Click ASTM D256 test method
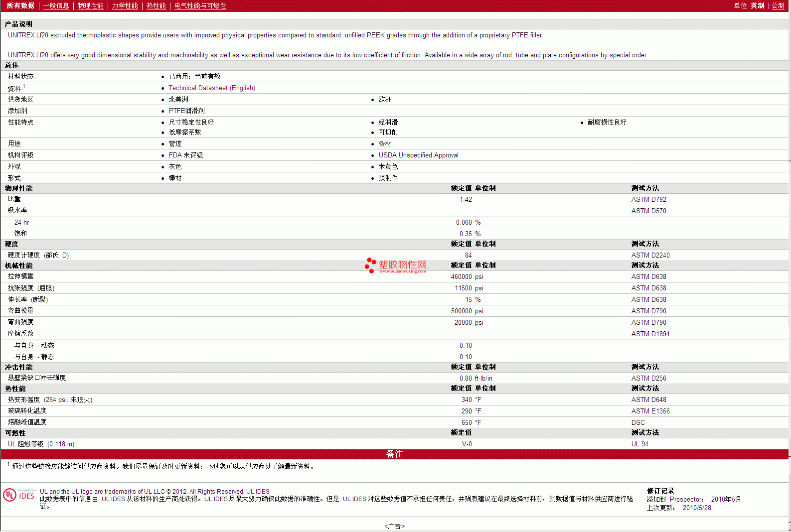The height and width of the screenshot is (532, 791). pyautogui.click(x=648, y=378)
